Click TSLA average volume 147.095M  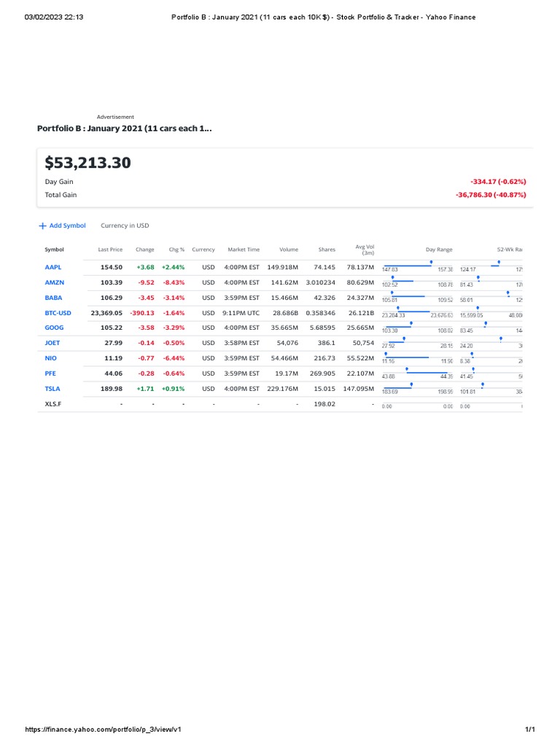[x=359, y=389]
